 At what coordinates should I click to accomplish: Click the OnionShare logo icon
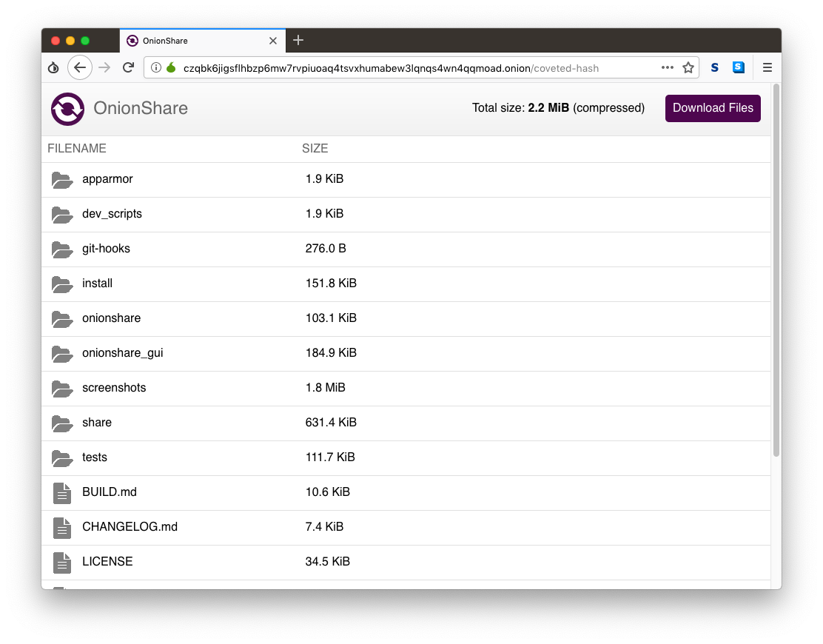coord(67,109)
